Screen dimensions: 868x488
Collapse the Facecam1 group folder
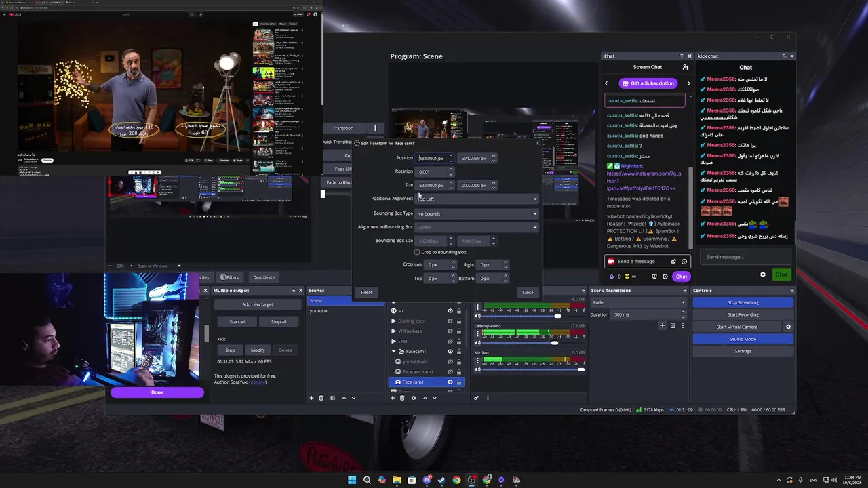point(393,352)
